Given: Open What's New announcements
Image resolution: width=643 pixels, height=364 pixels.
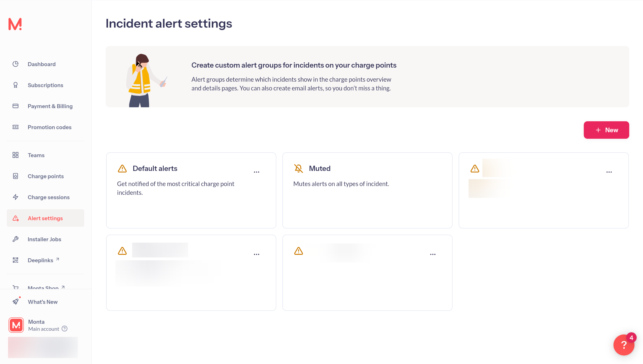Looking at the screenshot, I should pos(43,302).
